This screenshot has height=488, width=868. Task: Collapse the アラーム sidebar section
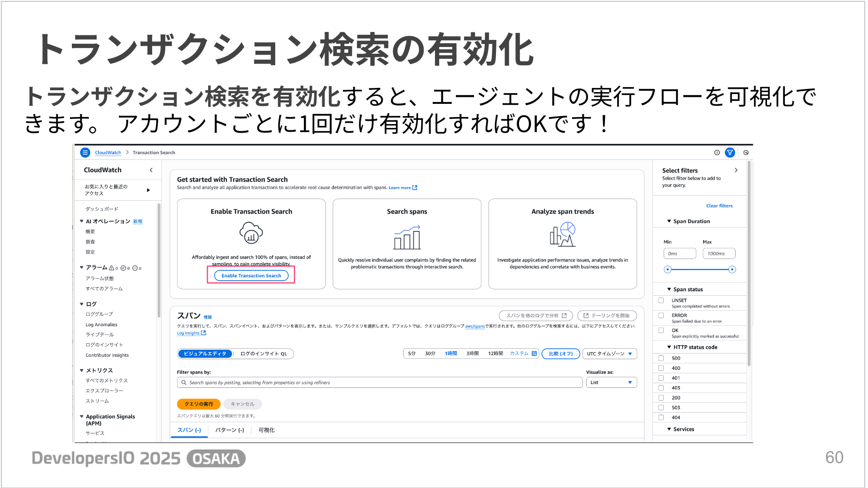point(82,268)
